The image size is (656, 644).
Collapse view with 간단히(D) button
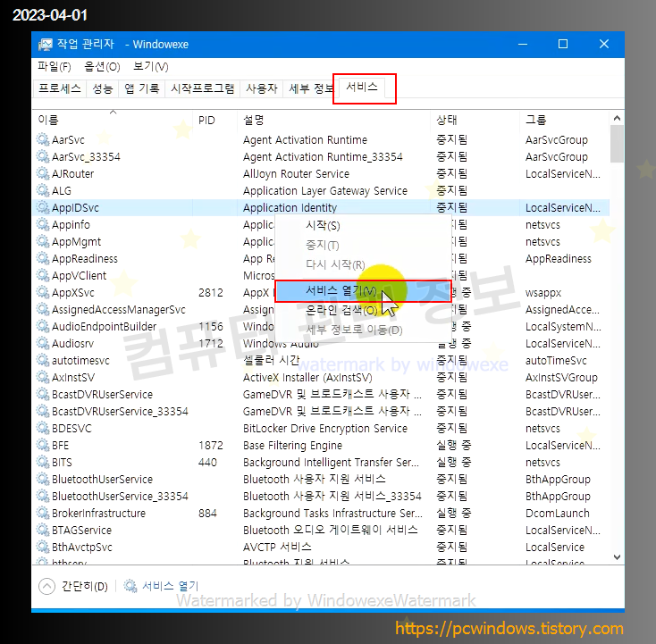click(x=73, y=586)
